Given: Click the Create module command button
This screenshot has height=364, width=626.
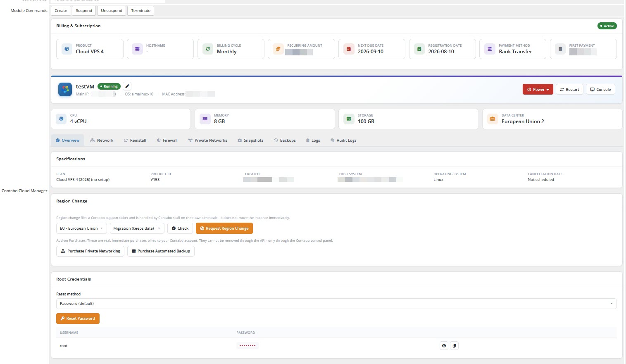Looking at the screenshot, I should point(61,11).
